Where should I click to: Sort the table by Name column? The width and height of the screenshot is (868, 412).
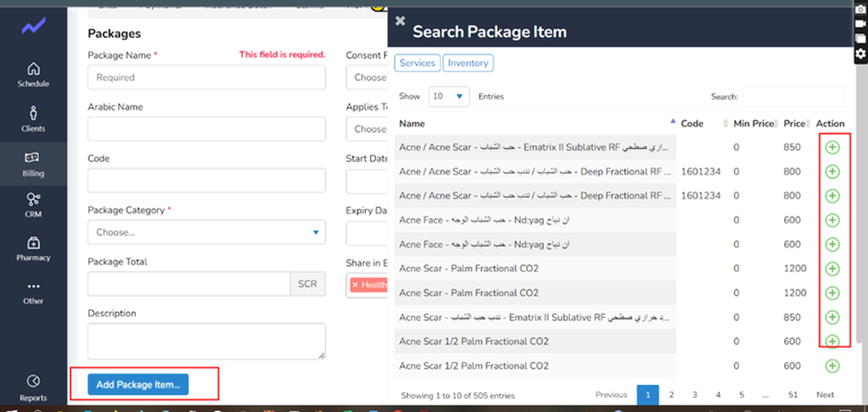coord(536,124)
